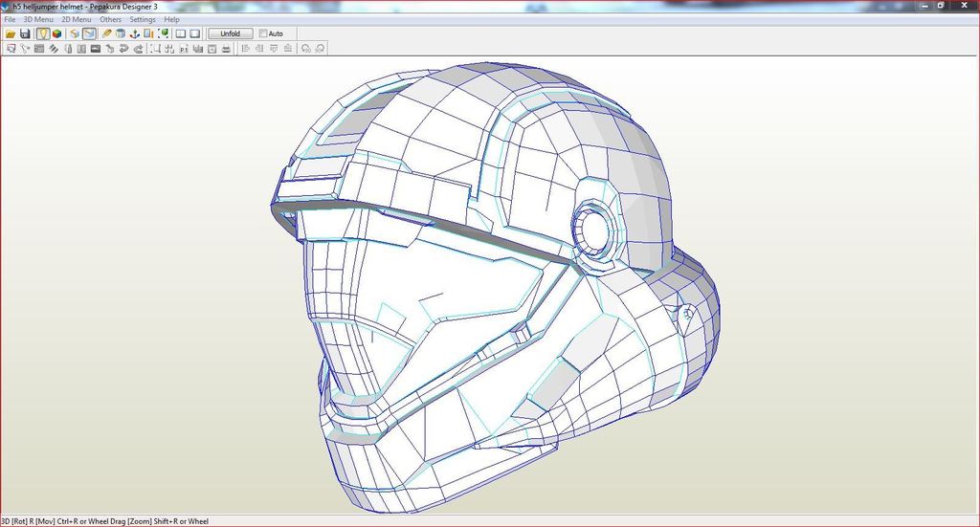Click the size ruler icon
This screenshot has height=527, width=980.
tap(148, 33)
